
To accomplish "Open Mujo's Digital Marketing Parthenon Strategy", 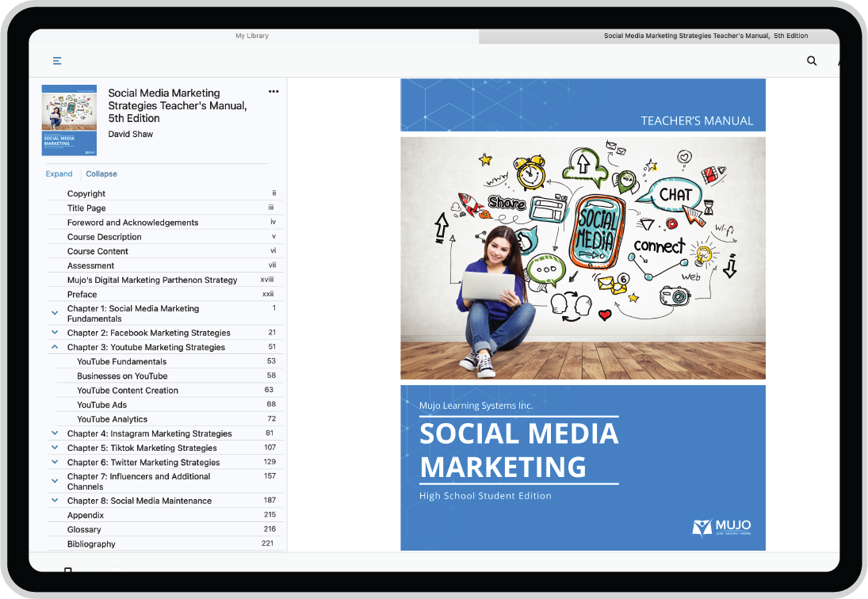I will (x=165, y=280).
